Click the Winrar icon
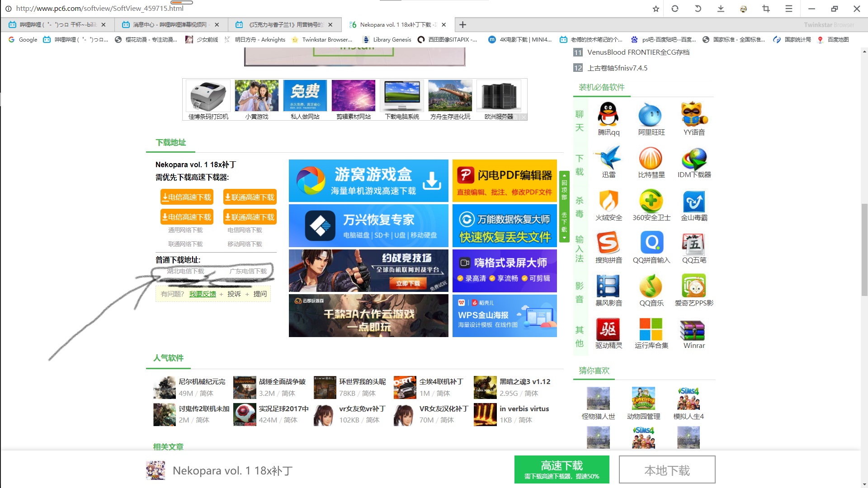Image resolution: width=868 pixels, height=488 pixels. point(693,330)
